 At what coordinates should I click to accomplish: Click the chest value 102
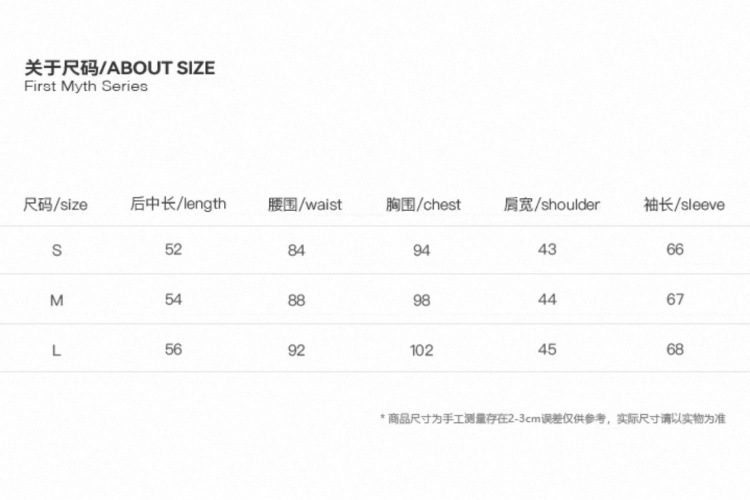pyautogui.click(x=422, y=350)
